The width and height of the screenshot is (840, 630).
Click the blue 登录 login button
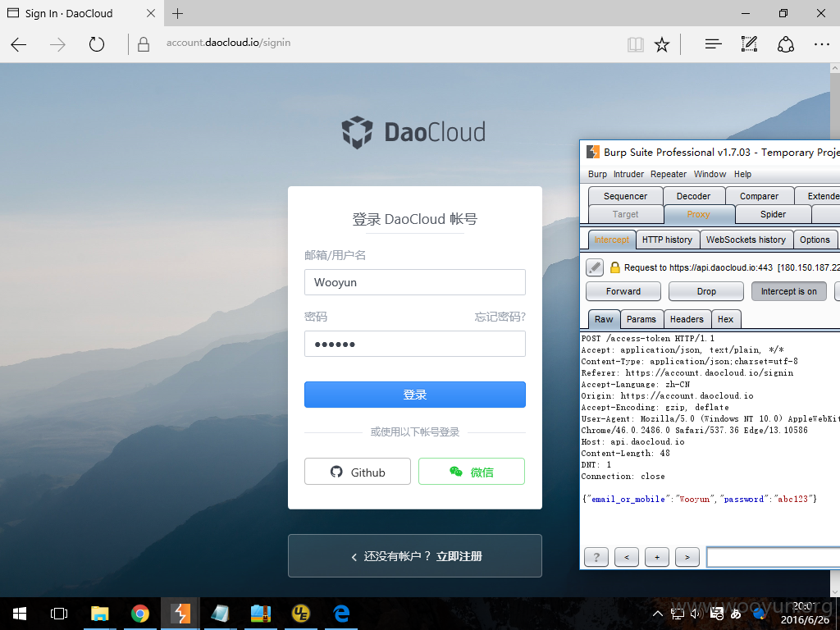click(414, 395)
